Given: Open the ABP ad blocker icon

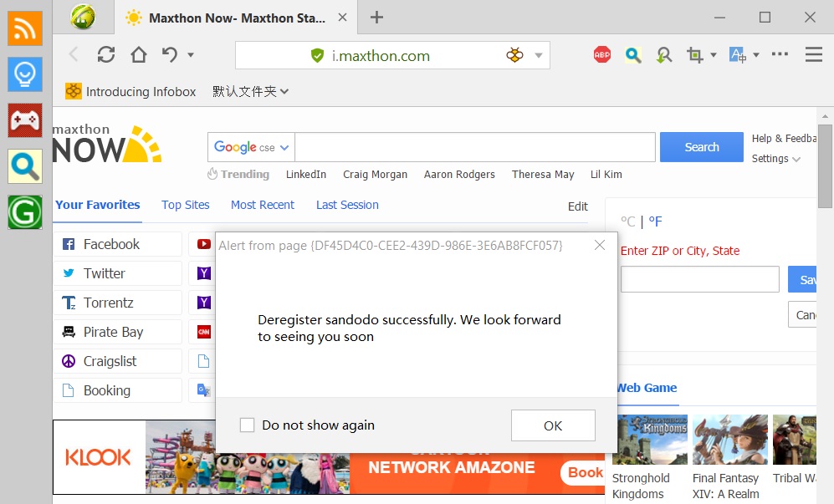Looking at the screenshot, I should coord(602,54).
